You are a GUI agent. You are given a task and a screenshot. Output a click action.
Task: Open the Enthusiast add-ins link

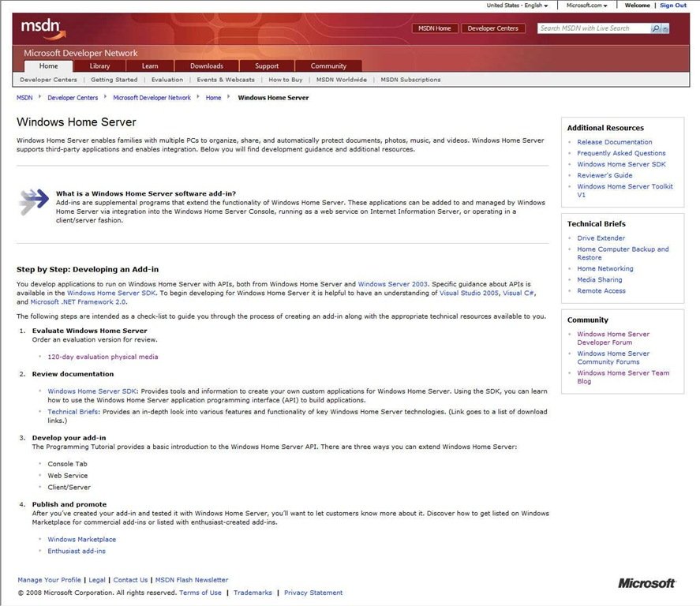[77, 551]
